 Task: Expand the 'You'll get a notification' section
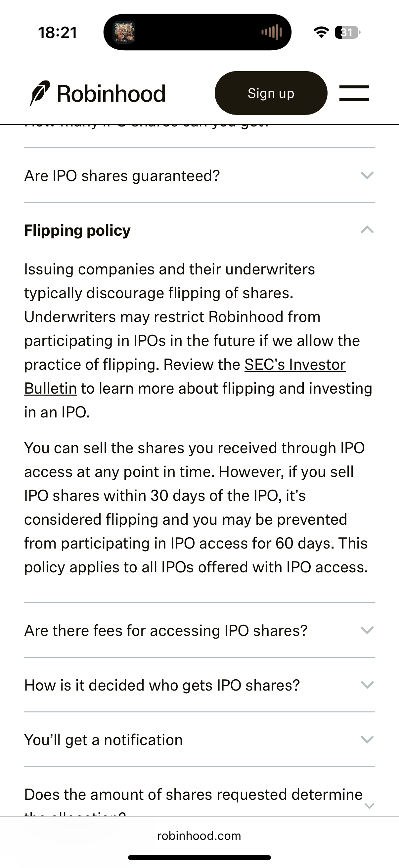[x=368, y=740]
